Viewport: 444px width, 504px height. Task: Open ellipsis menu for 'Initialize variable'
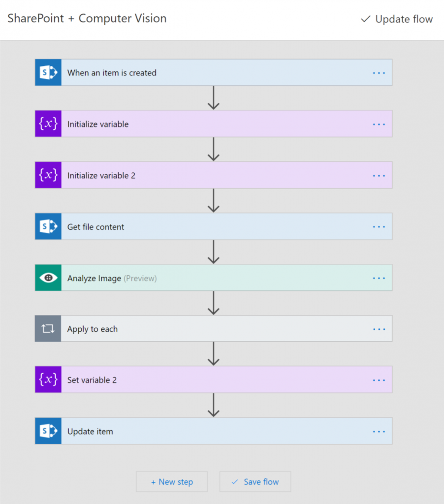[x=379, y=125]
